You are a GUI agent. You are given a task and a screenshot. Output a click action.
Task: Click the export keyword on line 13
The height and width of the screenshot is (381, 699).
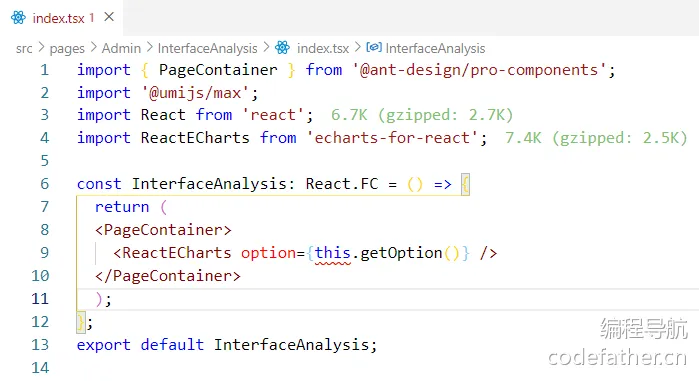tap(104, 345)
